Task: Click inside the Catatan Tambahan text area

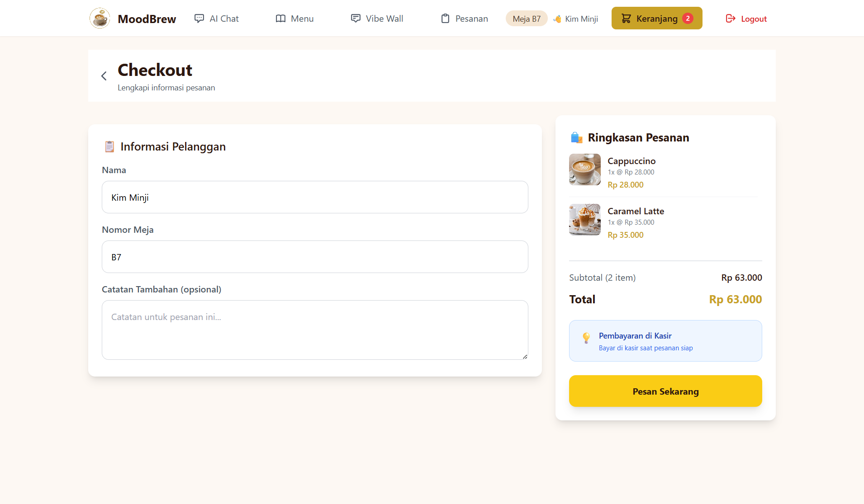Action: (x=314, y=330)
